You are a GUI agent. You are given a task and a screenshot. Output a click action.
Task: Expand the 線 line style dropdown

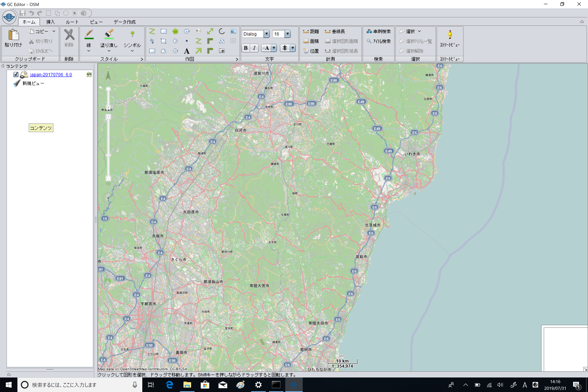pyautogui.click(x=89, y=51)
